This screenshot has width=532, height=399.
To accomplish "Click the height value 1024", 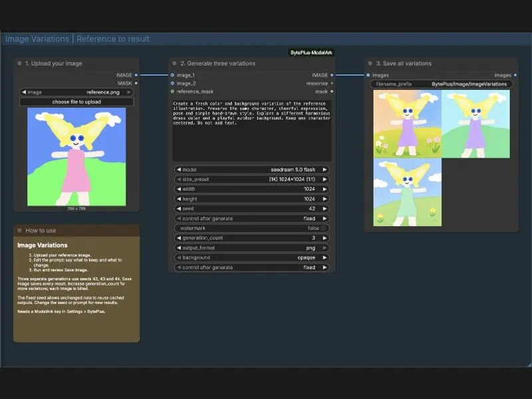I will [x=309, y=199].
